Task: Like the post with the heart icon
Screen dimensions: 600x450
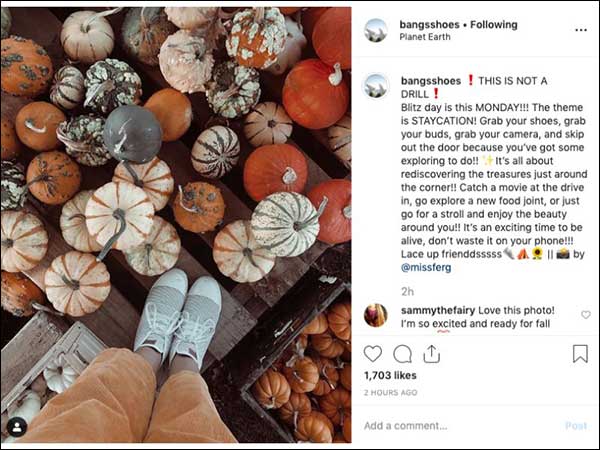Action: (x=373, y=354)
